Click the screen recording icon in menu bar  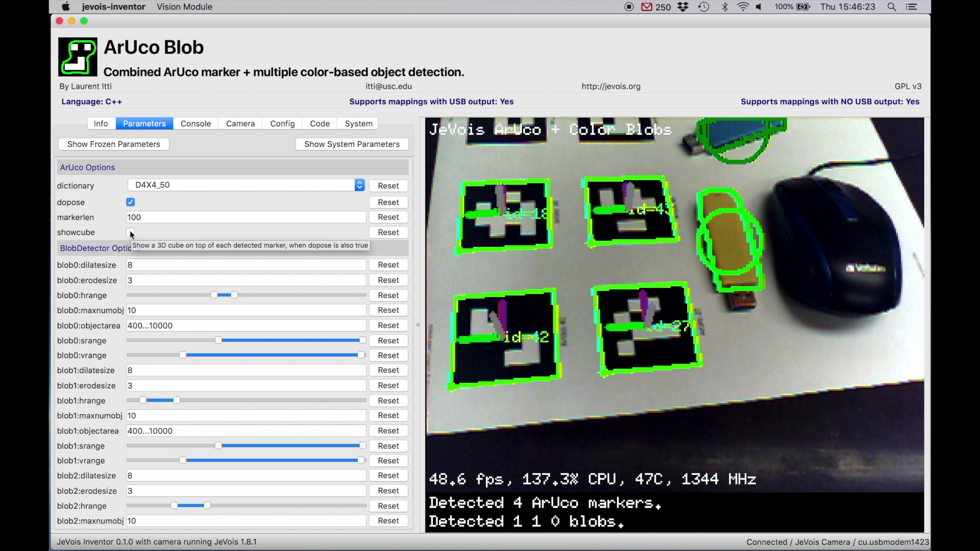(629, 7)
